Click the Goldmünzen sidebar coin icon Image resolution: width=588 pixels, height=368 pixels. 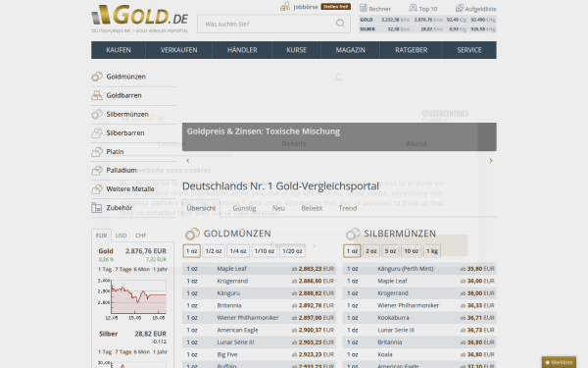(x=97, y=77)
